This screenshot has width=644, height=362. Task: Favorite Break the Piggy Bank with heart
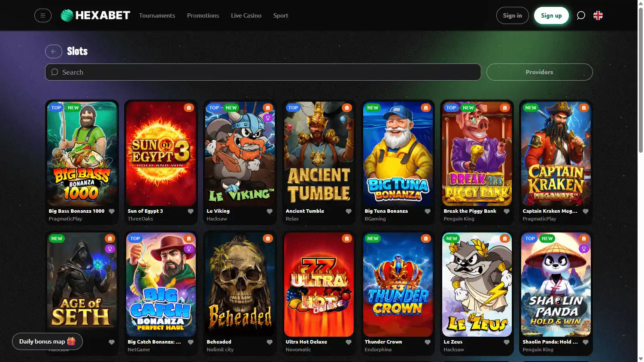[507, 211]
